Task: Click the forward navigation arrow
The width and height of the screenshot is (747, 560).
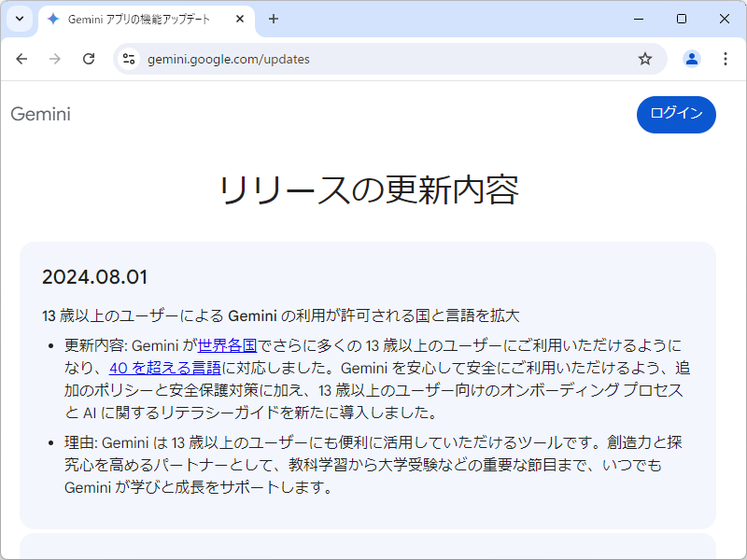Action: tap(55, 58)
